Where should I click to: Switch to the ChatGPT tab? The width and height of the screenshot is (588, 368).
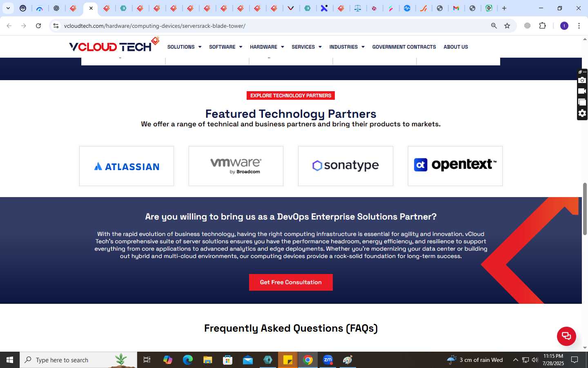click(56, 8)
